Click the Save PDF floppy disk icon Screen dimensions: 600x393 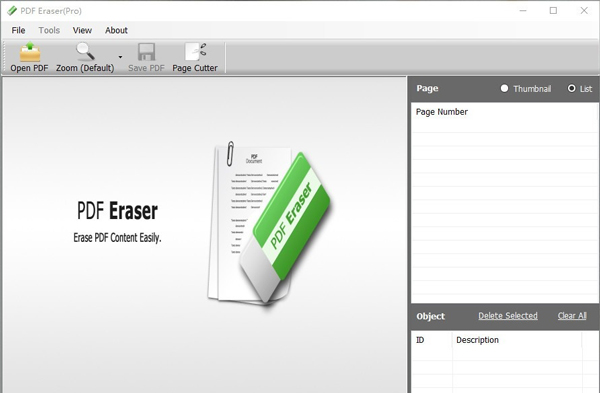[x=146, y=52]
